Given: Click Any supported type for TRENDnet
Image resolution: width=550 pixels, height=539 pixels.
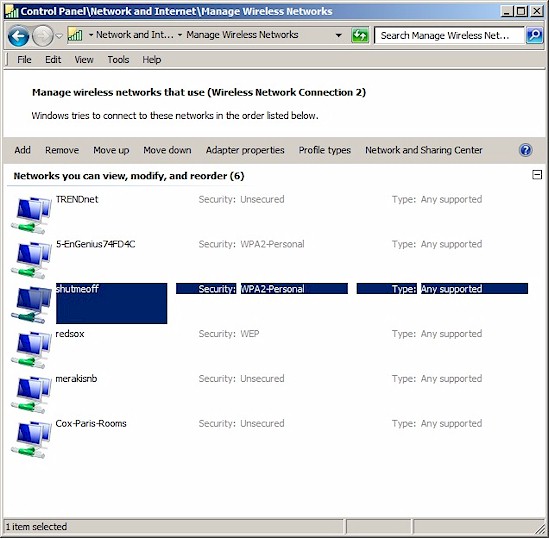Looking at the screenshot, I should point(451,199).
